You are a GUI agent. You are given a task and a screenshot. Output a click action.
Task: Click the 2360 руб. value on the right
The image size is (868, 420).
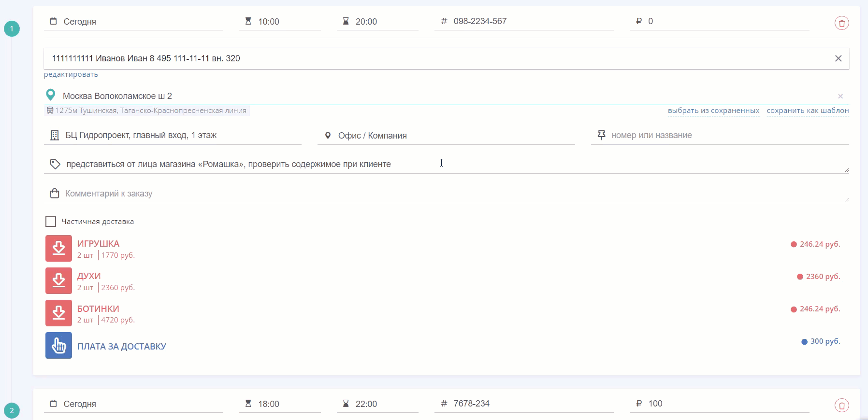823,277
